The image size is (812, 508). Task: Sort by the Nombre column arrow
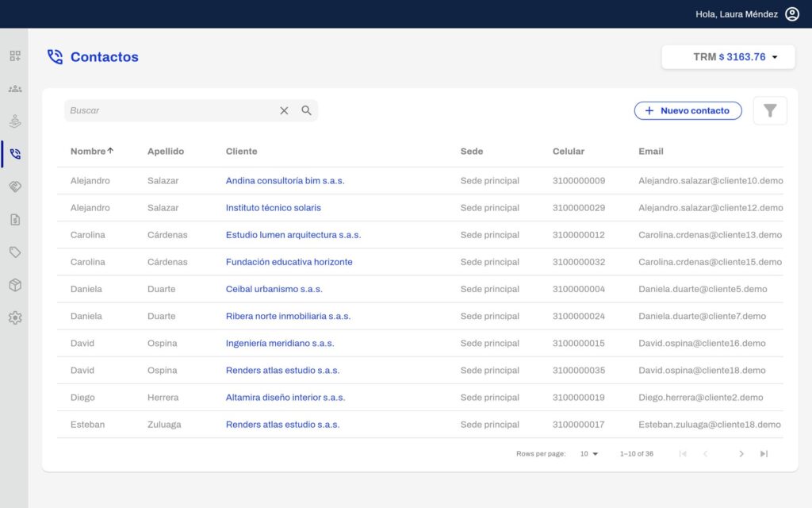[110, 151]
